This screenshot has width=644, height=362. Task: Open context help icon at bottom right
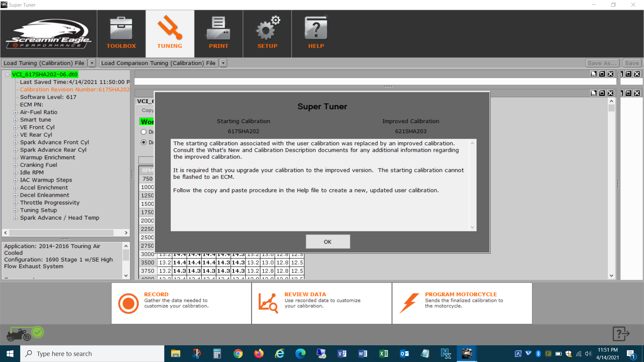click(621, 334)
